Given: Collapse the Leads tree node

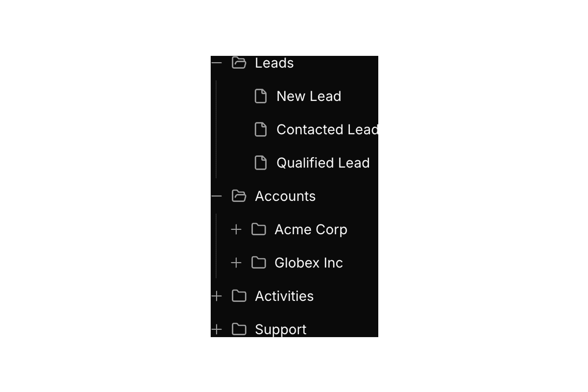Looking at the screenshot, I should pos(217,63).
